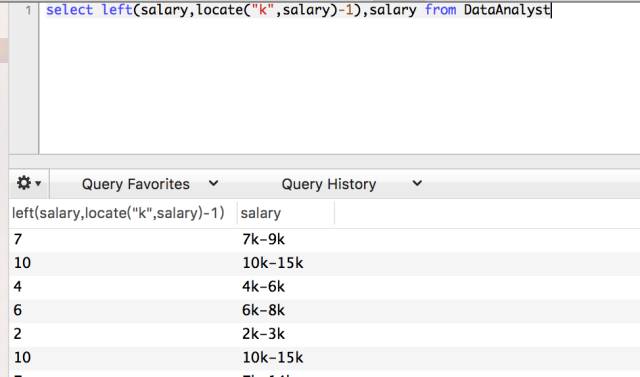The image size is (640, 377).
Task: Click the 'select' keyword in the query
Action: tap(69, 10)
